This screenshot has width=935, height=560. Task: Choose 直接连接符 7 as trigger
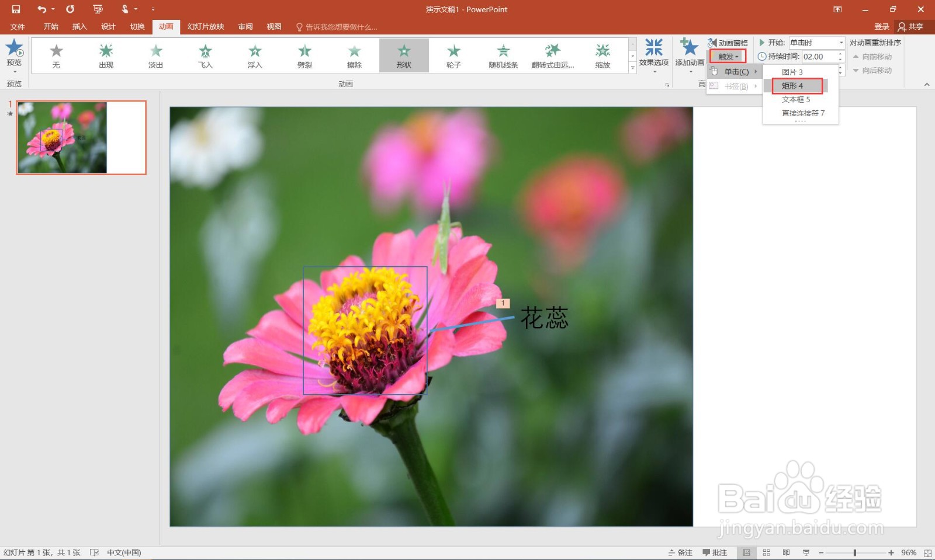[801, 113]
